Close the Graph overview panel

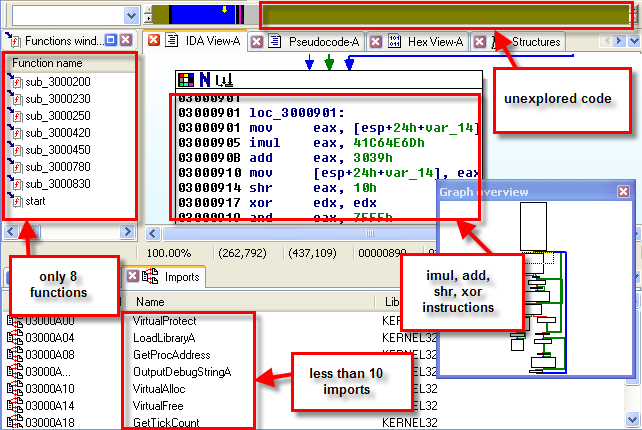pos(623,192)
